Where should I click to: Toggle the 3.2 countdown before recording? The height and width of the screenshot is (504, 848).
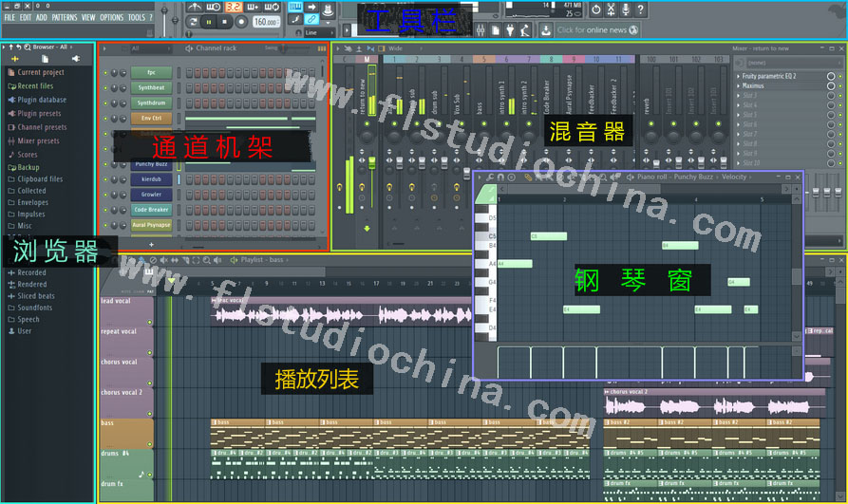(x=233, y=7)
